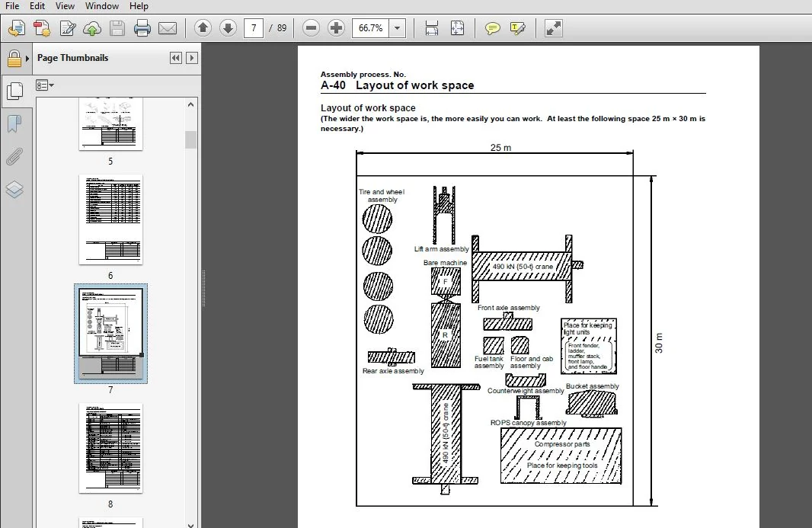812x528 pixels.
Task: Click the 'Compressor parts' label
Action: tap(562, 444)
